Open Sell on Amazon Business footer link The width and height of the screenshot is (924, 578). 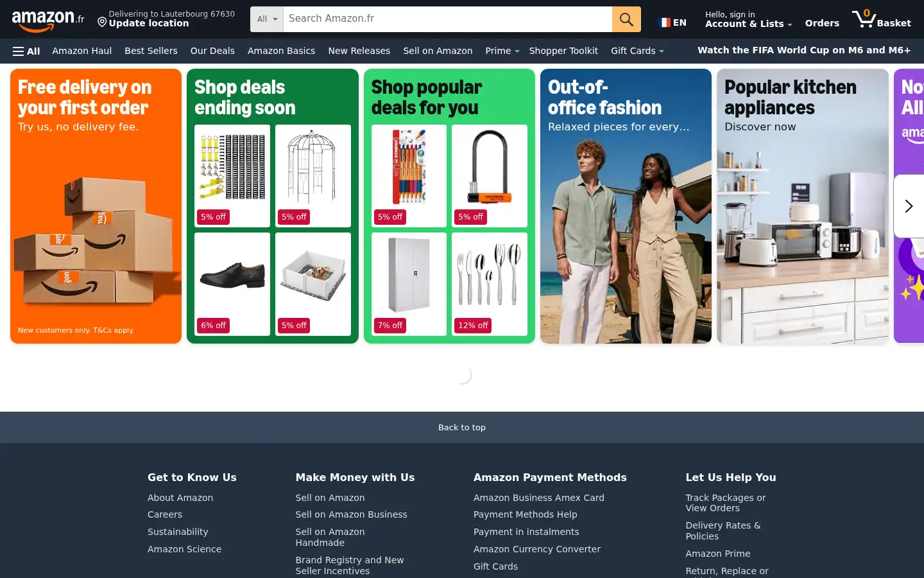(351, 514)
